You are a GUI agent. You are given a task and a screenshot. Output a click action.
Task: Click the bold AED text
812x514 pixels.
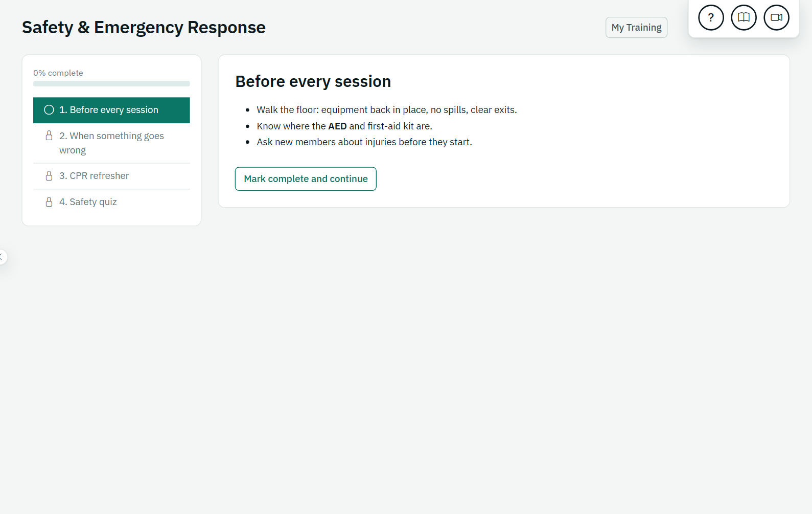(x=337, y=126)
